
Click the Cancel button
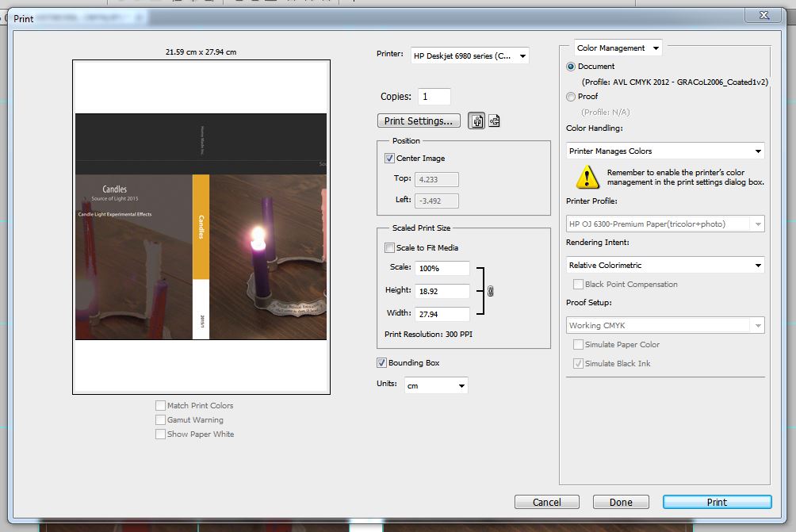547,502
